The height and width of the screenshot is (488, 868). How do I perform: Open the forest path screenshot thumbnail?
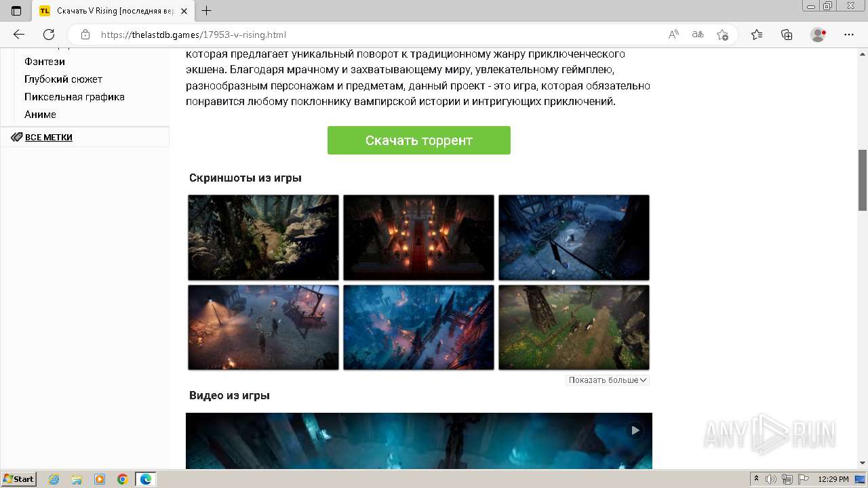263,237
